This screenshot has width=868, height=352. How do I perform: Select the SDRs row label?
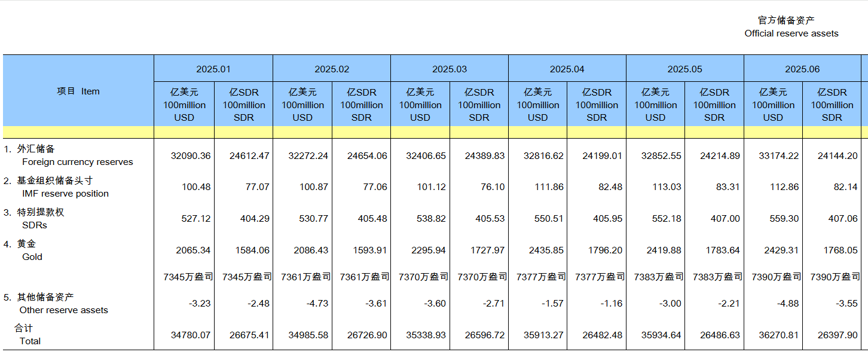point(36,225)
